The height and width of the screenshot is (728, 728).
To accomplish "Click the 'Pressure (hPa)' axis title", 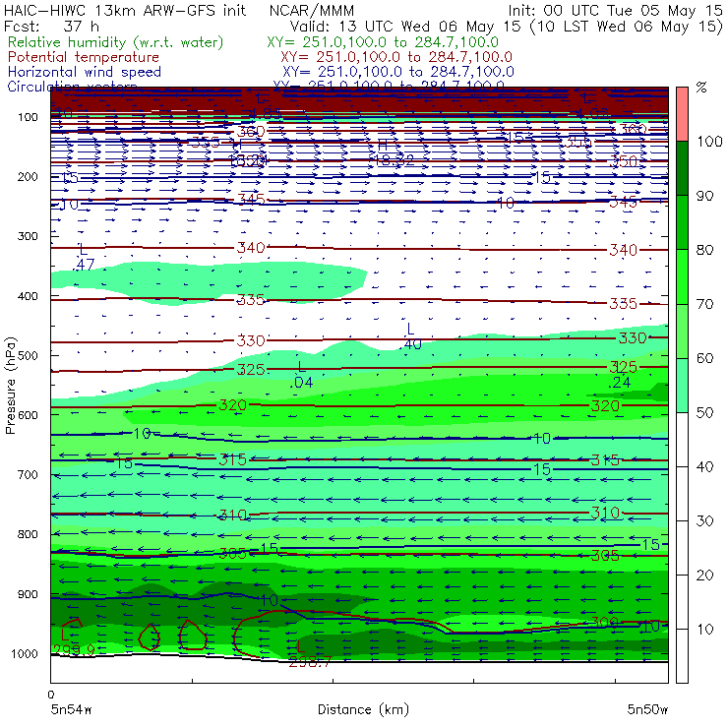I will pyautogui.click(x=10, y=386).
